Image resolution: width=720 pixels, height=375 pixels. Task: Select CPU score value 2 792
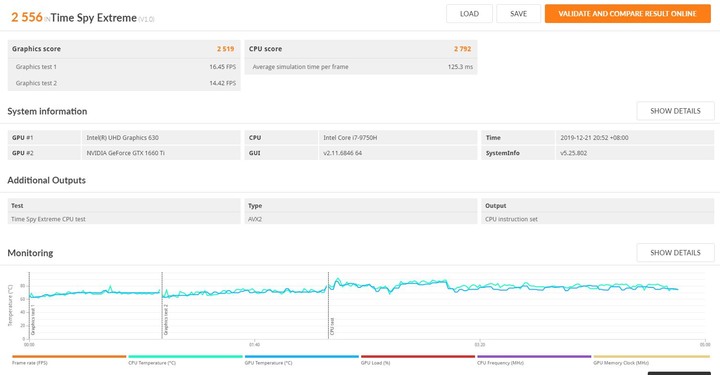coord(462,49)
